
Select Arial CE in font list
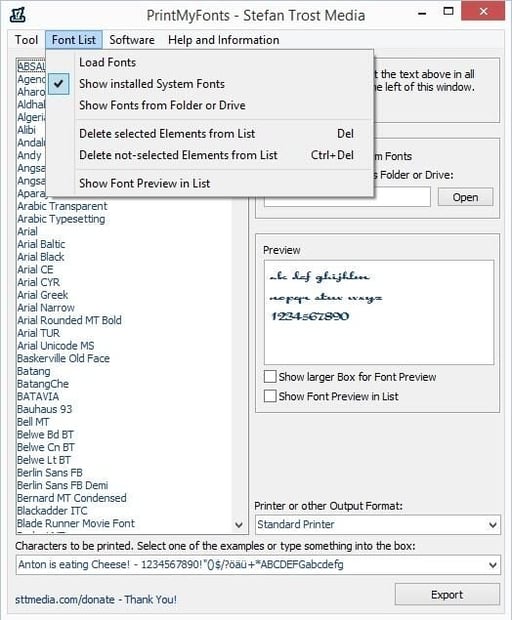click(x=35, y=269)
